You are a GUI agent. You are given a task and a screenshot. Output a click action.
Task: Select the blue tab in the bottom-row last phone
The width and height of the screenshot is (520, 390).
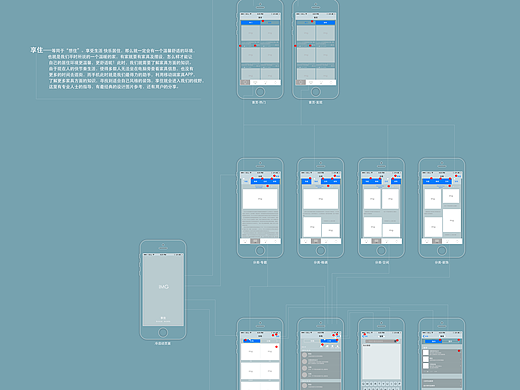point(433,341)
